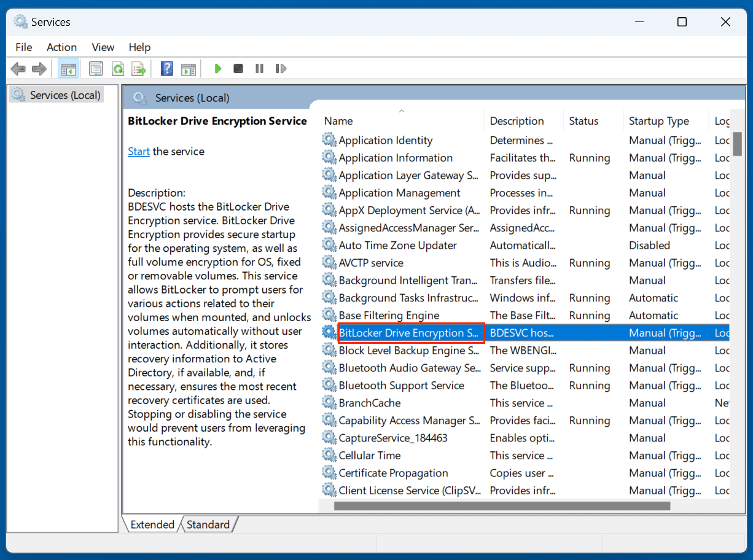Screen dimensions: 753x560
Task: Switch to the Standard tab
Action: 208,524
